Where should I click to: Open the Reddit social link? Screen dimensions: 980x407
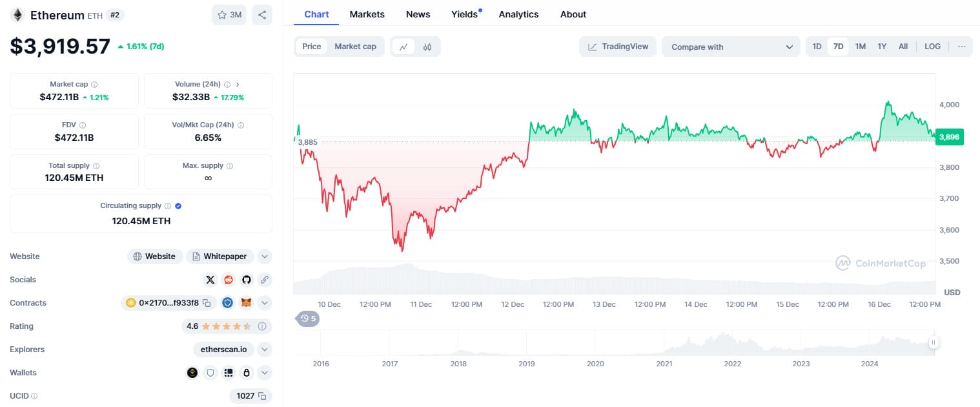coord(228,280)
